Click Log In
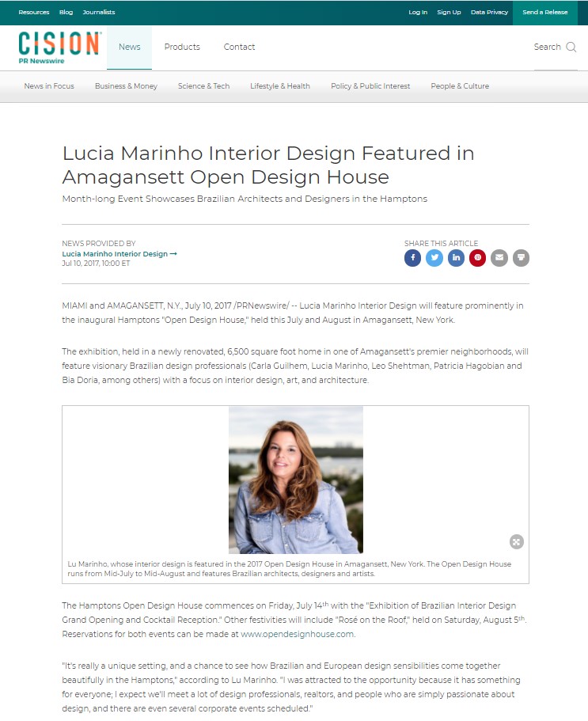 [418, 13]
